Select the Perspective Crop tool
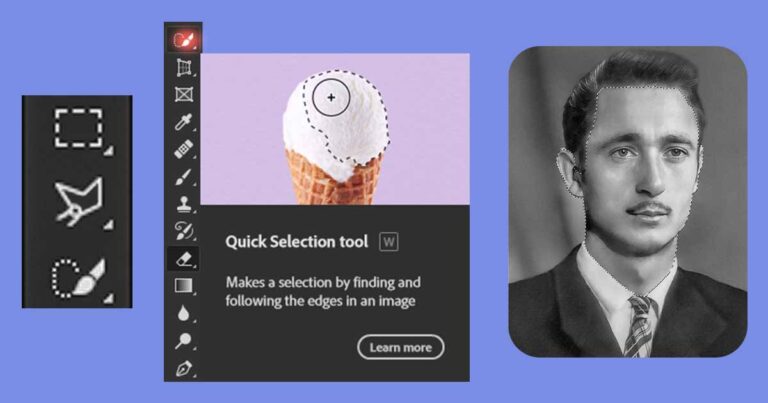The width and height of the screenshot is (768, 403). point(184,67)
